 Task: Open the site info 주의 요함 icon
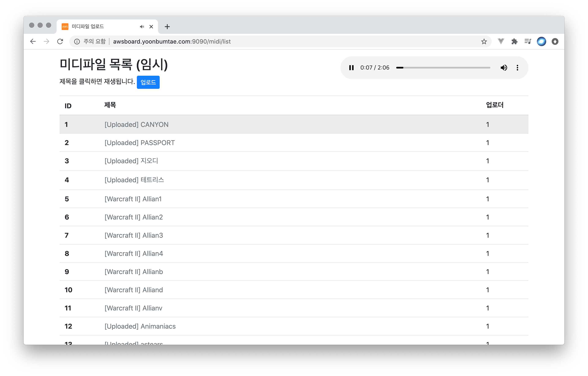coord(77,42)
